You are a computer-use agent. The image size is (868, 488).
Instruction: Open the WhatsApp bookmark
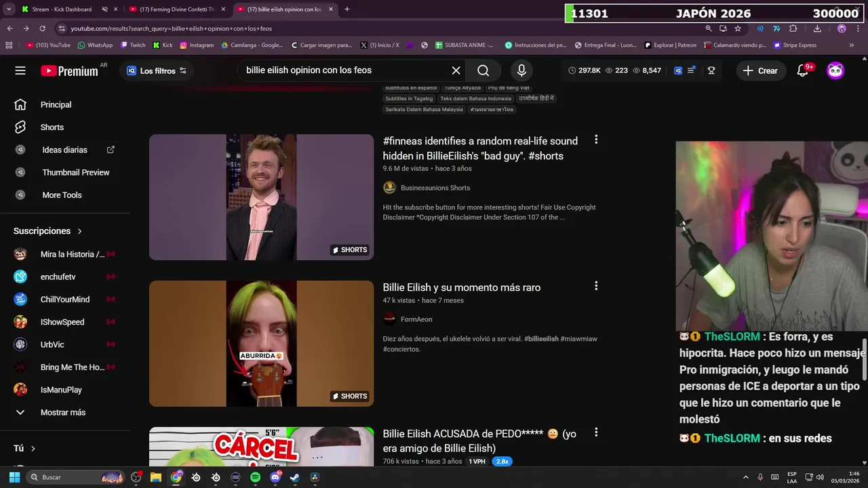coord(95,45)
